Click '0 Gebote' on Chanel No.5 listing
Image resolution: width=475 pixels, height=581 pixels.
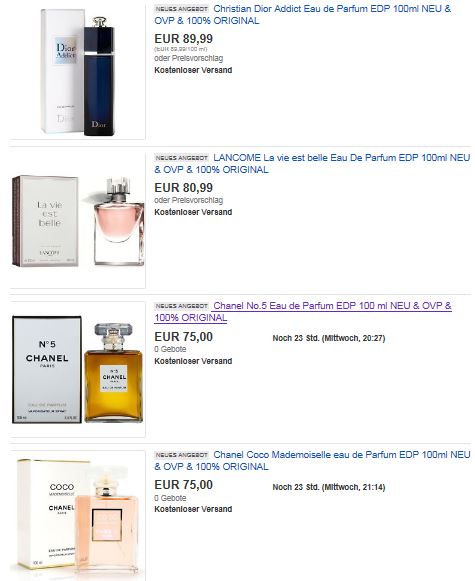click(170, 349)
